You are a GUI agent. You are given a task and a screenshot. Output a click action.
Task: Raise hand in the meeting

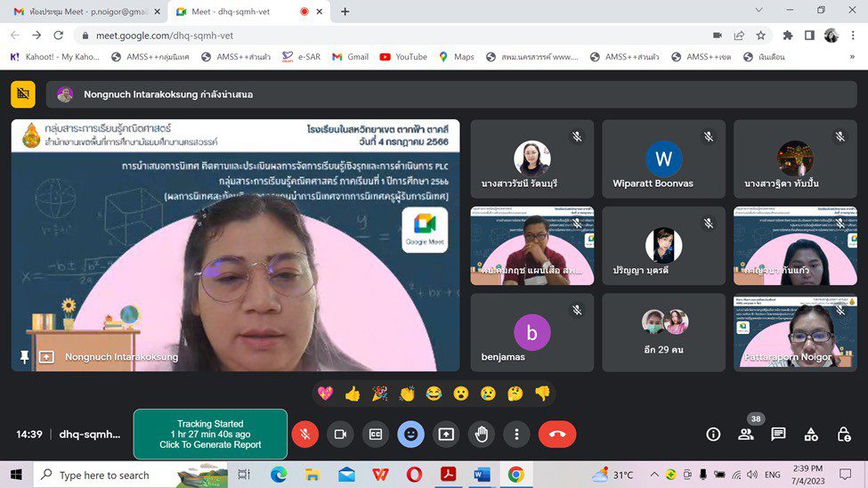482,435
